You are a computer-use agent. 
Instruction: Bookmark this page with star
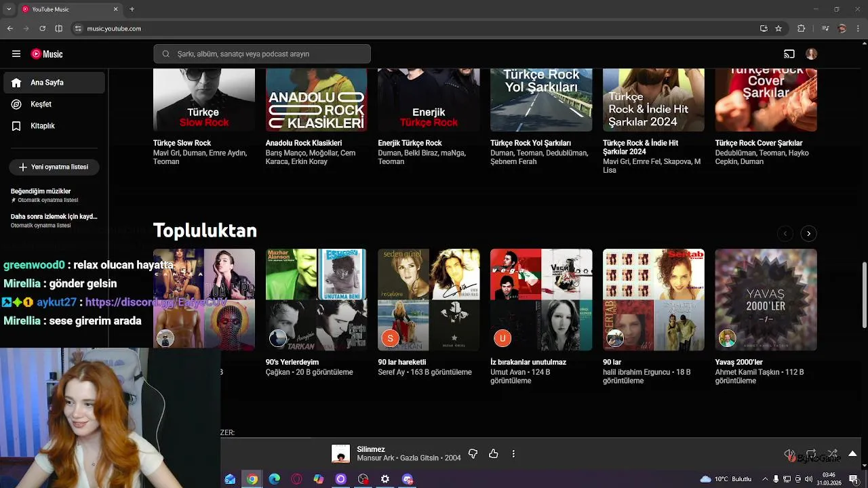pos(778,28)
